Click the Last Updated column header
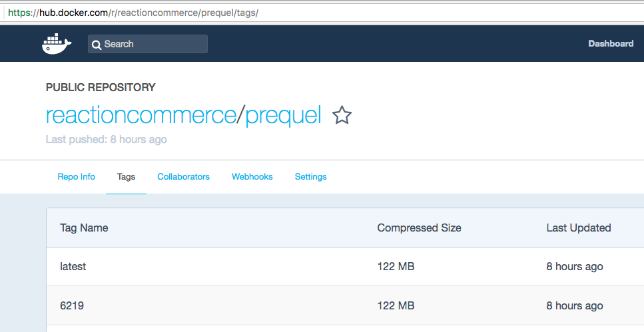 click(x=579, y=228)
